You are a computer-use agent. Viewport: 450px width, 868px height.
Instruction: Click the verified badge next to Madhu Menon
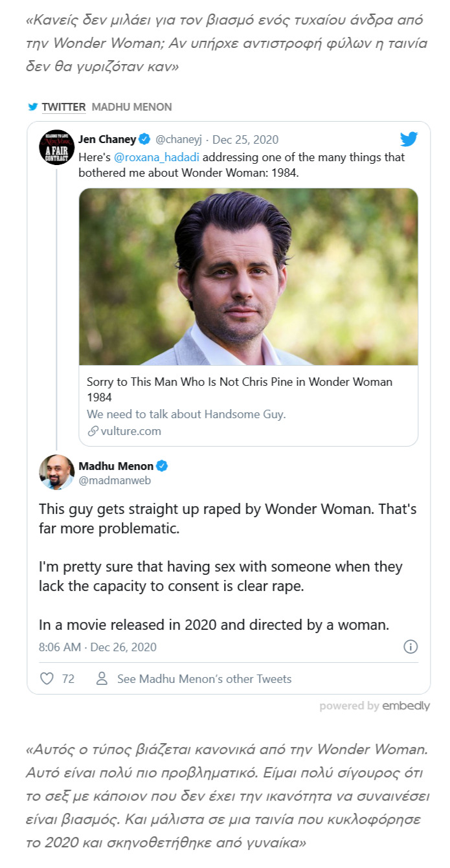click(163, 466)
